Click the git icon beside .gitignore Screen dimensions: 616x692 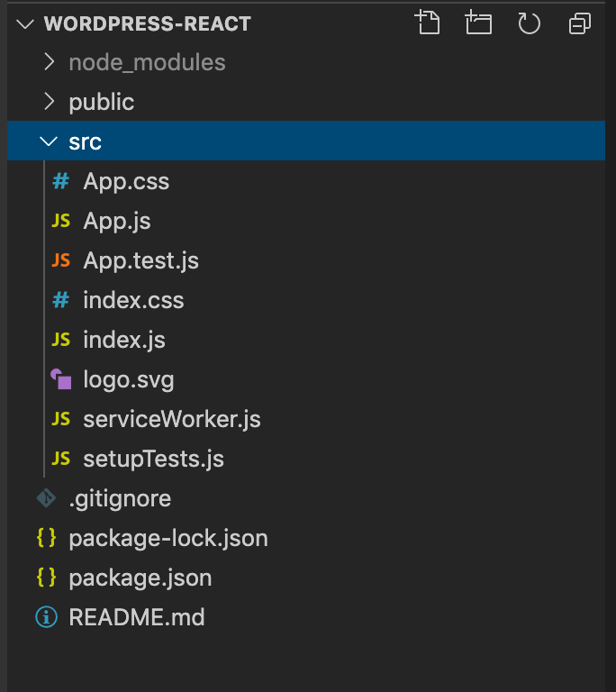click(46, 498)
